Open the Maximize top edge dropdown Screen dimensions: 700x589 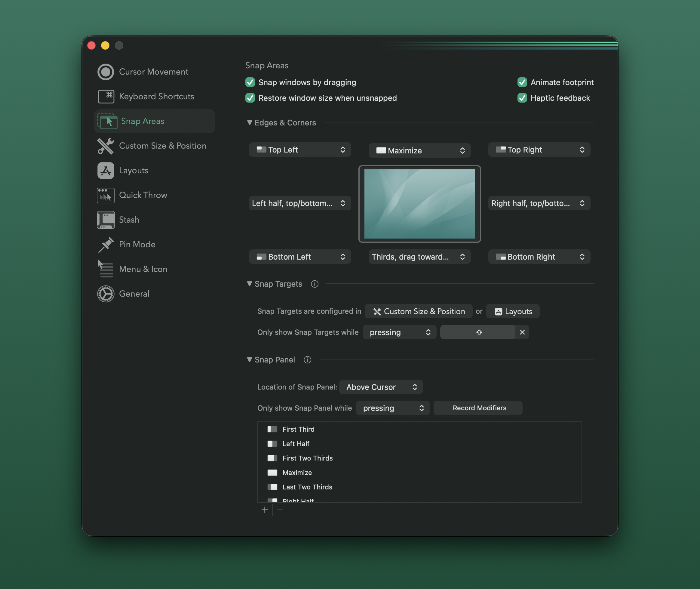419,151
